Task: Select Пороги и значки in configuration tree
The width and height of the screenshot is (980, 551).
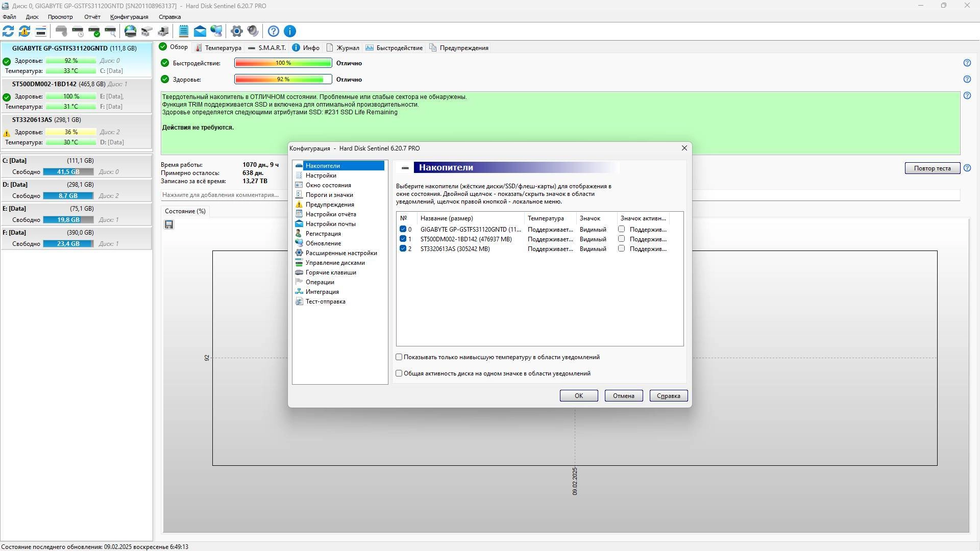Action: (329, 195)
